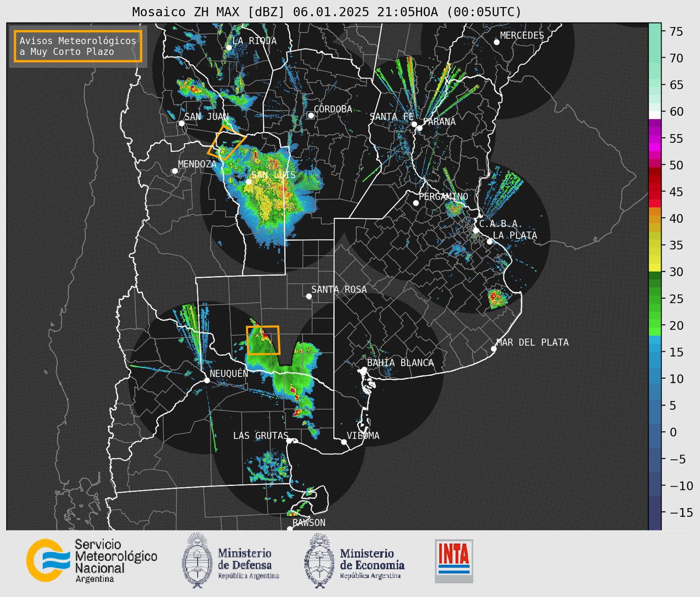The width and height of the screenshot is (700, 597).
Task: Click the Paraná city label
Action: tap(439, 122)
